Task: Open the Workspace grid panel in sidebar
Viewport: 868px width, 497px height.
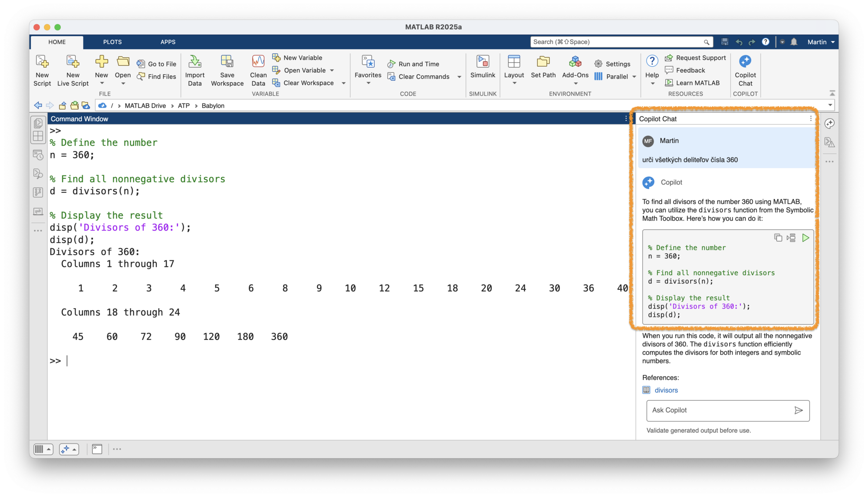Action: [38, 136]
